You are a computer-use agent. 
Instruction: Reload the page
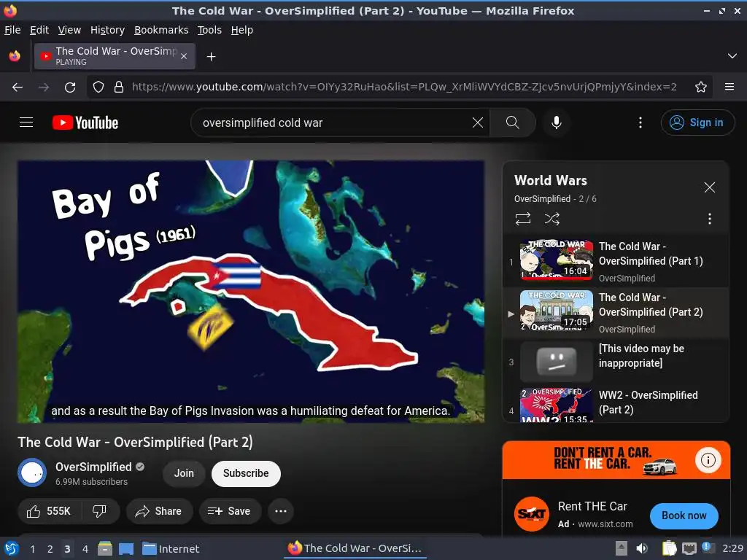coord(70,87)
